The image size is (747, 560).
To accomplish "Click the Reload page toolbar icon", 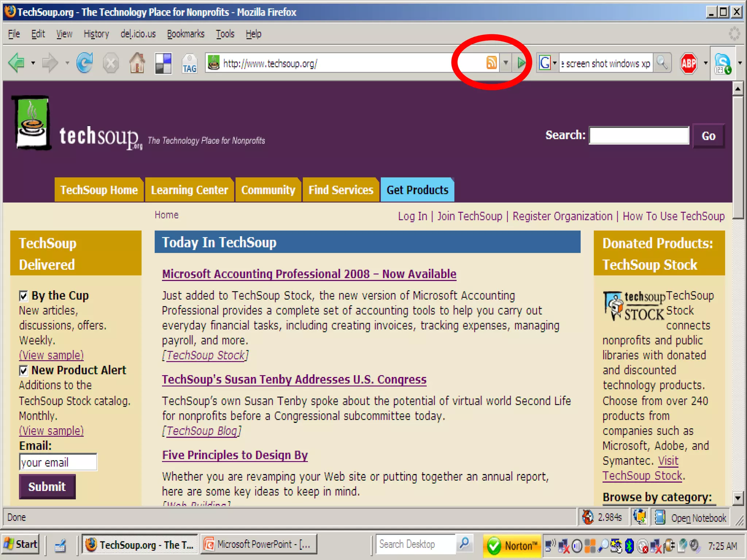I will (x=85, y=63).
